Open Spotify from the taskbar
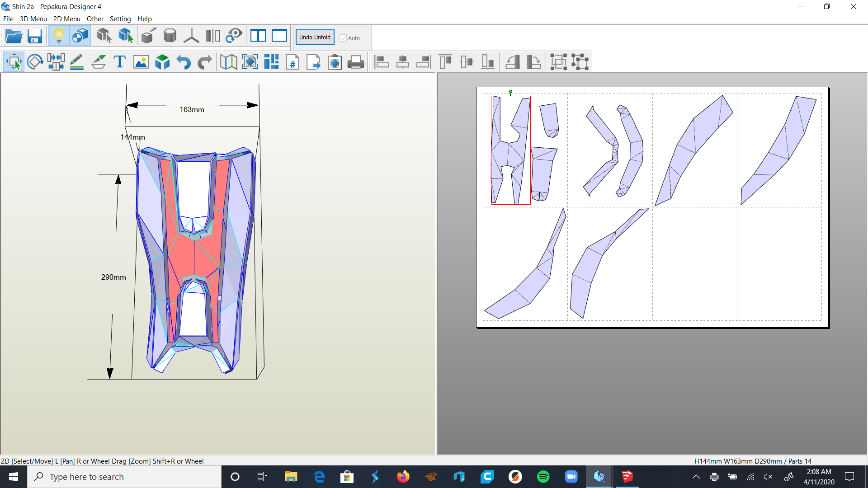The width and height of the screenshot is (868, 488). pos(543,477)
